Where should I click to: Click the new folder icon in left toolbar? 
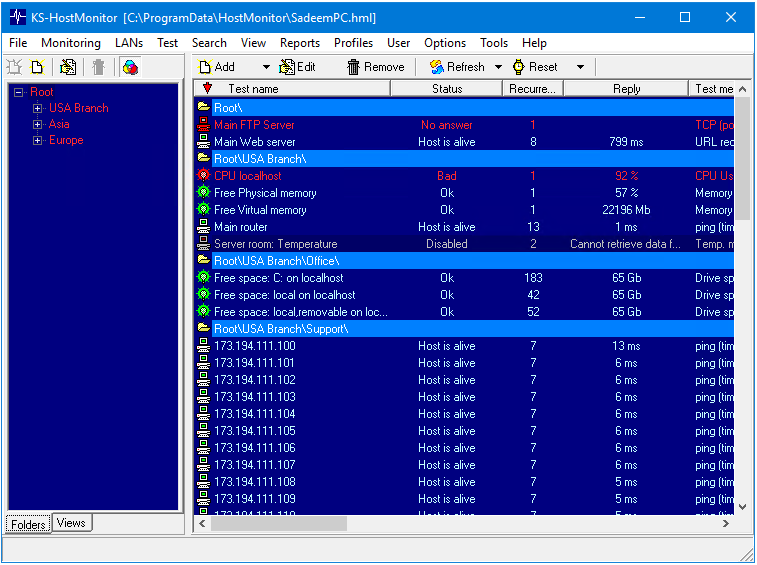coord(37,67)
